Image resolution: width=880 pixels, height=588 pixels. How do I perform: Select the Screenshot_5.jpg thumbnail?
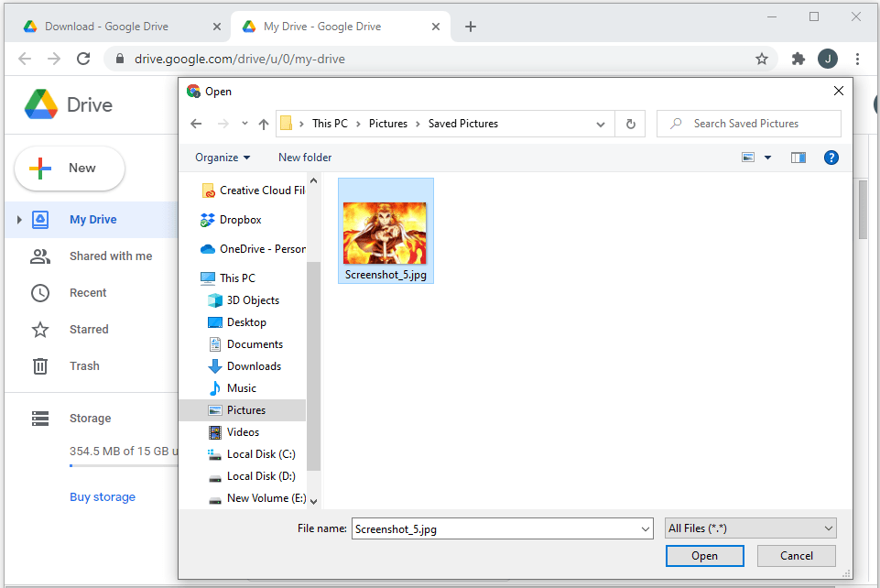tap(386, 231)
